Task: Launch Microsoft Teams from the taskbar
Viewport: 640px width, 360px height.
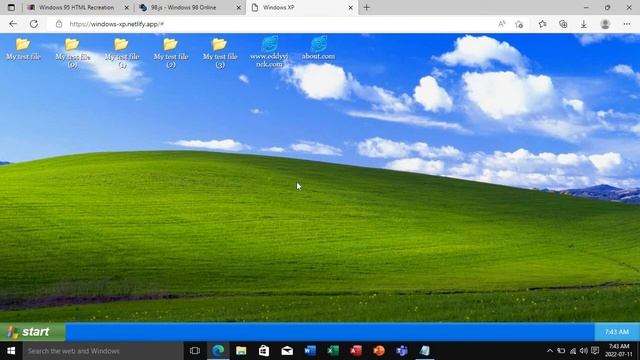Action: click(x=402, y=351)
